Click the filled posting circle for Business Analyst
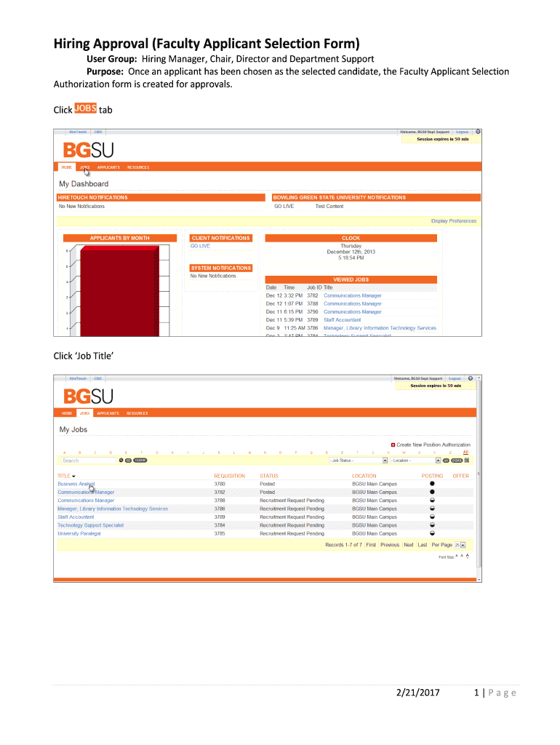 tap(431, 484)
